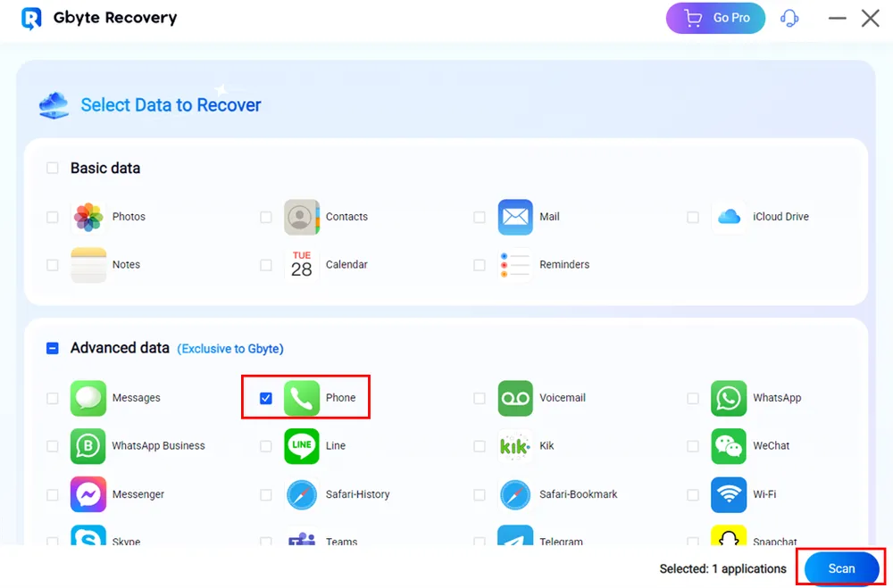Check the Basic data select-all checkbox

53,168
